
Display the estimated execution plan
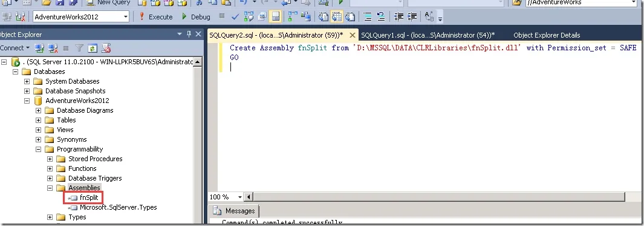pyautogui.click(x=249, y=17)
